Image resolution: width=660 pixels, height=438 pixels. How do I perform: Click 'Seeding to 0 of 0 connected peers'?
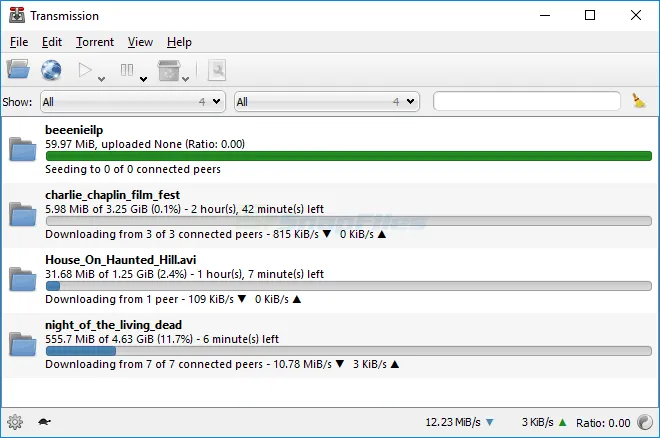pyautogui.click(x=133, y=169)
